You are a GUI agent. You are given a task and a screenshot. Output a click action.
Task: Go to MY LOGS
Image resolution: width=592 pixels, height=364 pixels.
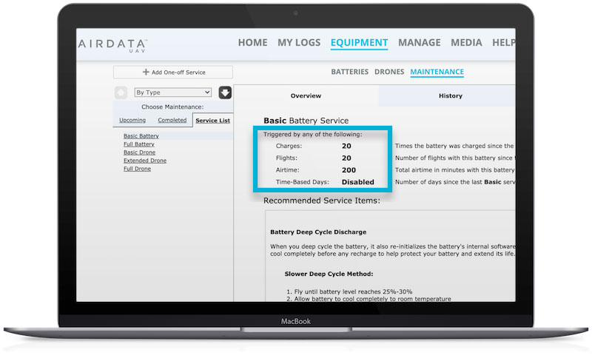click(x=299, y=43)
